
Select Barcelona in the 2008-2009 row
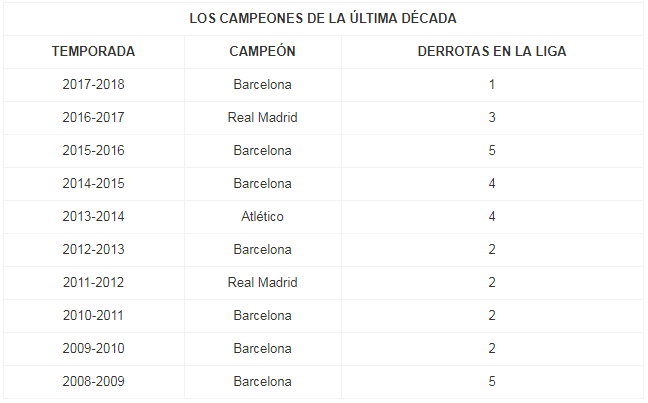[262, 381]
